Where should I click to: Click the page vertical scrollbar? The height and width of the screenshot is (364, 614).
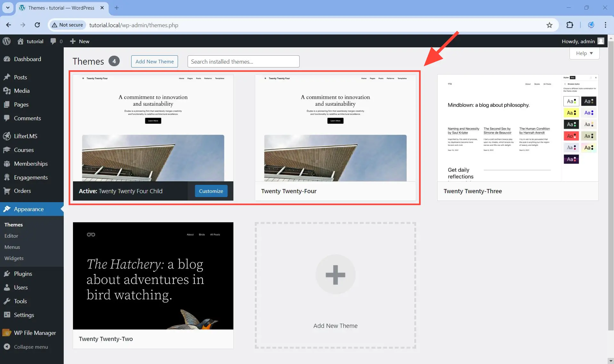pos(611,186)
